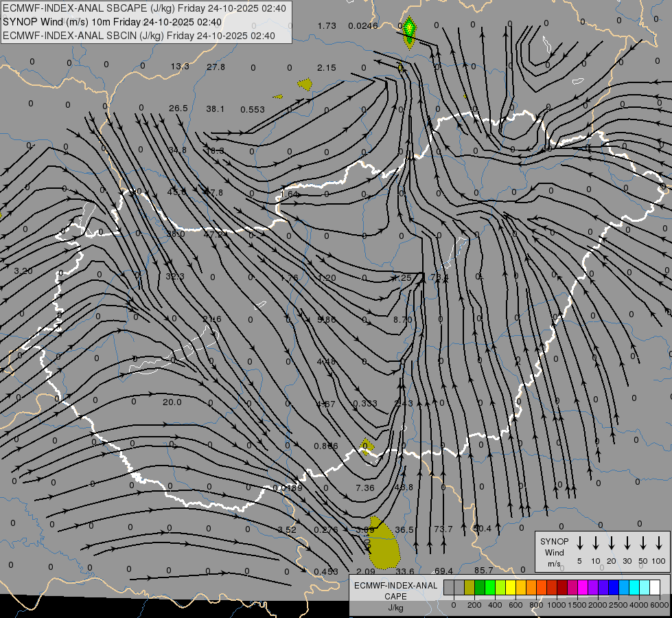Click the 73.7 grid value
This screenshot has width=672, height=618.
click(443, 529)
